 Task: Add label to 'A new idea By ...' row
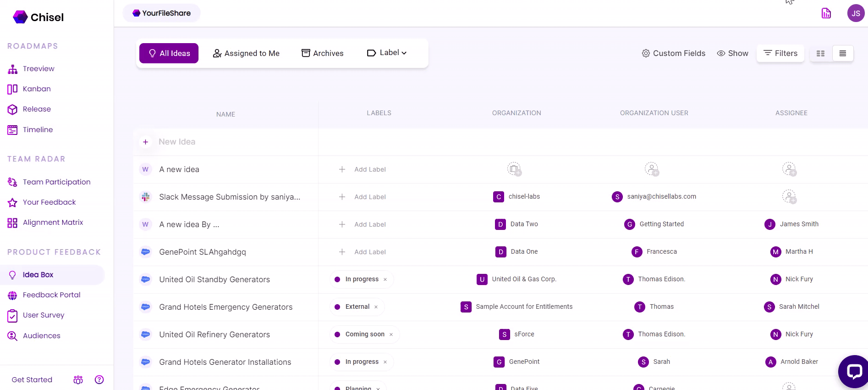[363, 225]
